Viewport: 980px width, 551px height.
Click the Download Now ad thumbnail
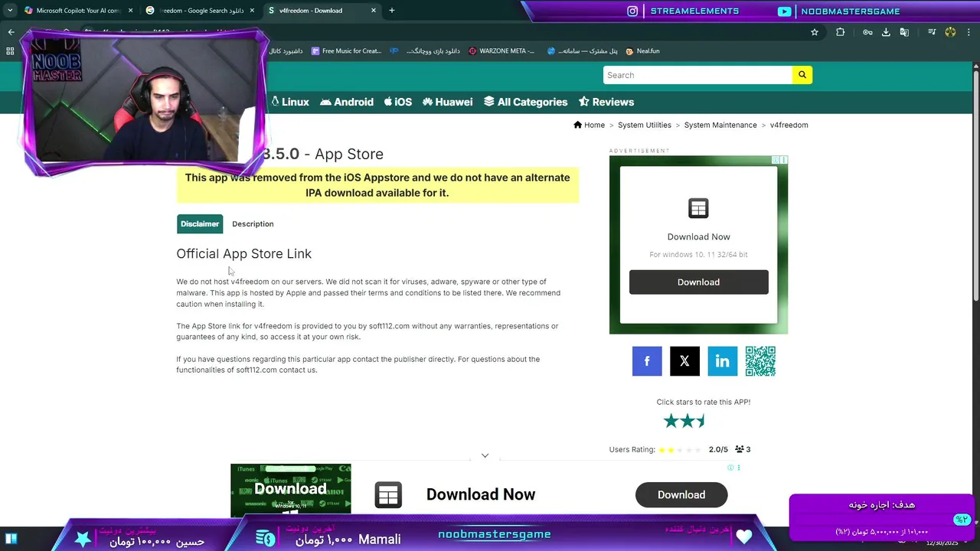[x=291, y=490]
